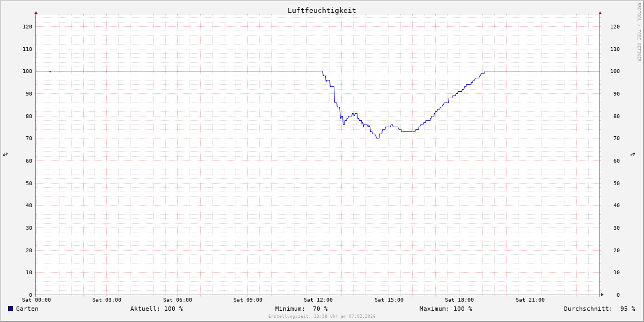Click the Erstellungszeit timestamp footer
This screenshot has width=644, height=322.
click(x=322, y=317)
